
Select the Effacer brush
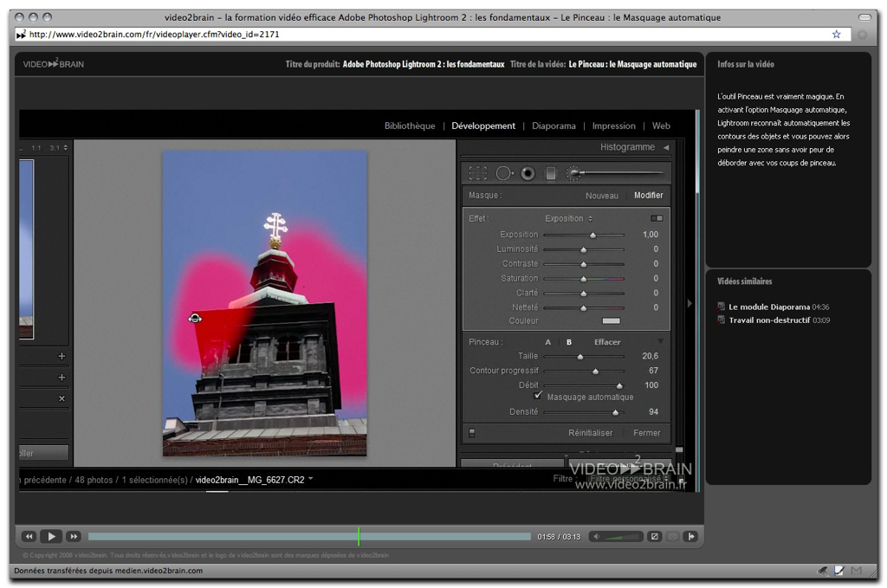point(607,342)
